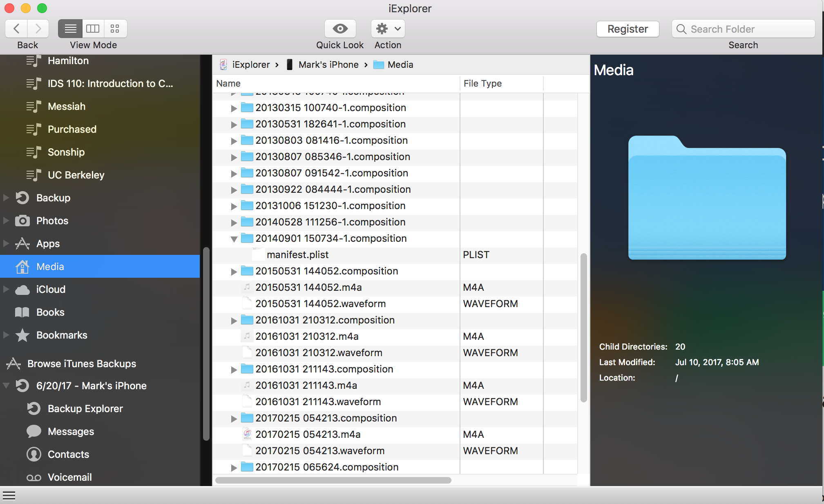Expand the Backup sidebar section
Image resolution: width=824 pixels, height=504 pixels.
point(6,198)
